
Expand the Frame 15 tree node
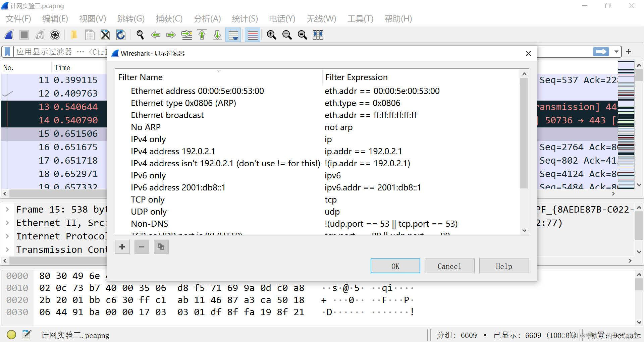[x=7, y=209]
